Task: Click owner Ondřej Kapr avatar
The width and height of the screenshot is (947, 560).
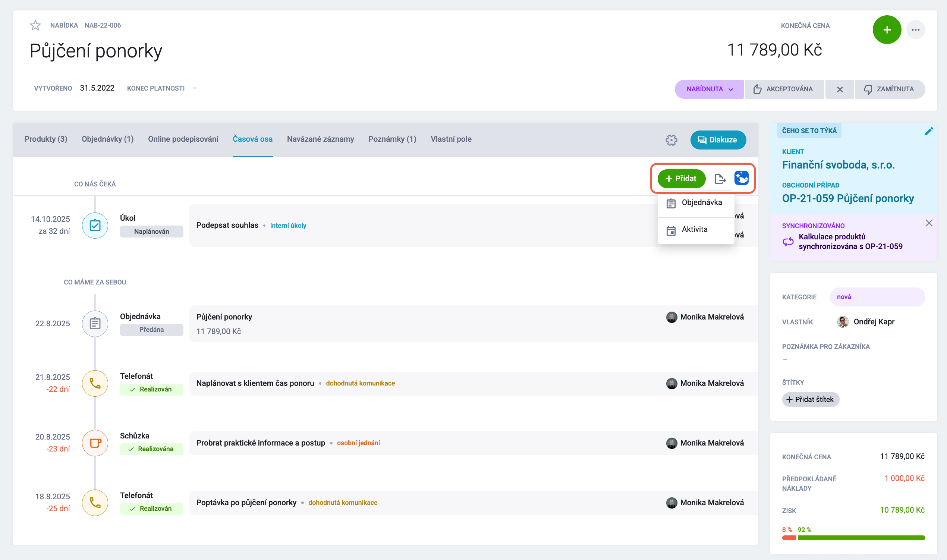Action: point(843,322)
